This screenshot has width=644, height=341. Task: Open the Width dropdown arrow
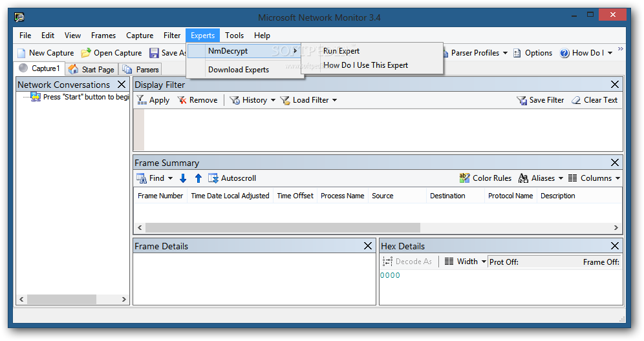[x=484, y=262]
